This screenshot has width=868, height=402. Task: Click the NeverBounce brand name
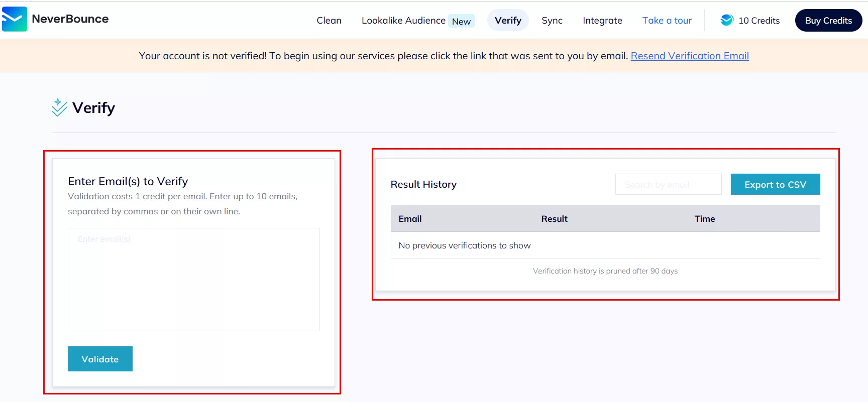(70, 19)
